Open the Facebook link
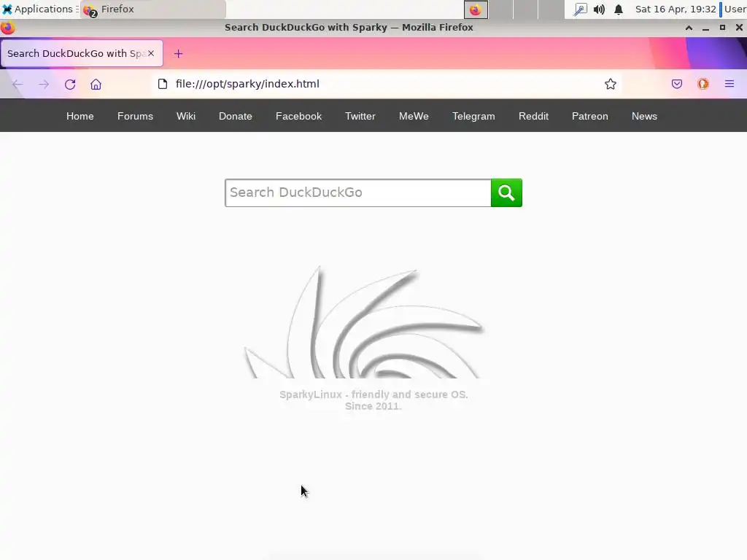Viewport: 747px width, 560px height. [x=298, y=116]
